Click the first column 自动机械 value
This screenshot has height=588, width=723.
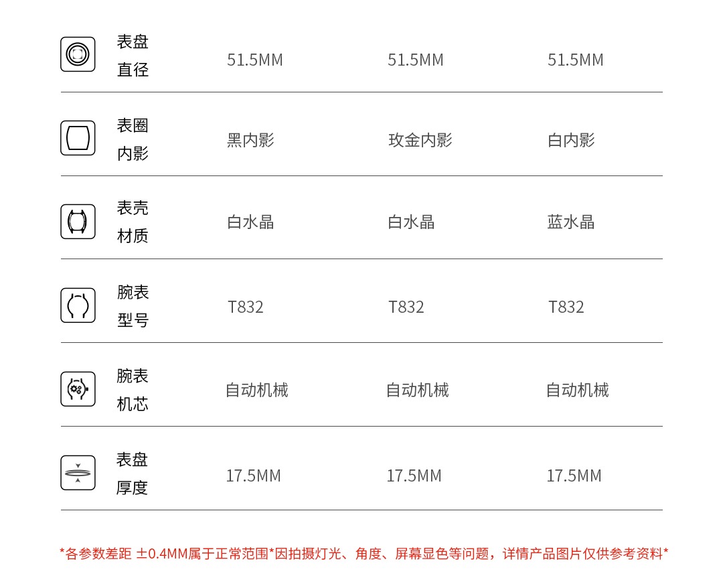[x=257, y=390]
